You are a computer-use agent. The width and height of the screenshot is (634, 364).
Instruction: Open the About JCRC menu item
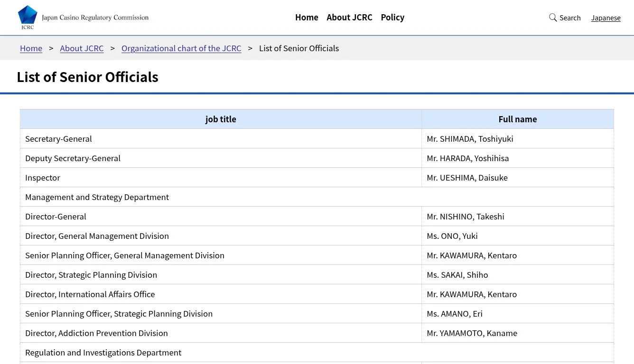point(349,17)
